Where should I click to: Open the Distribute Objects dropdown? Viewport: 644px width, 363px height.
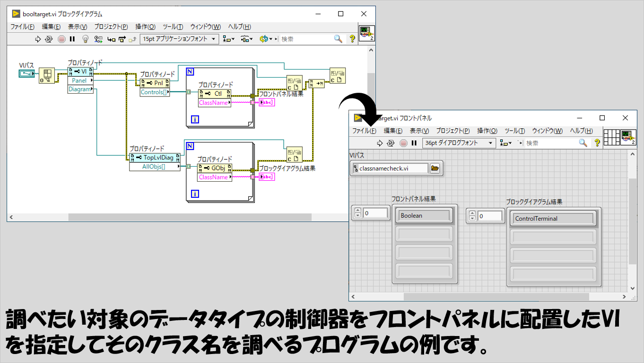point(246,39)
